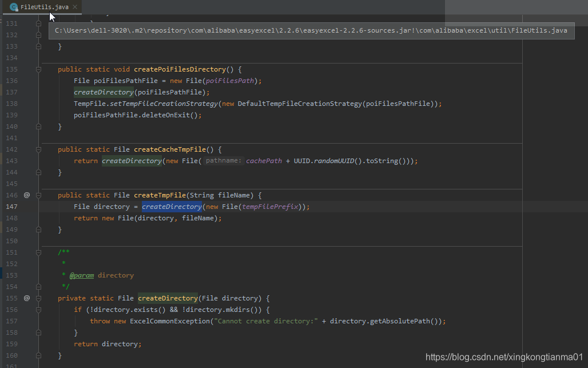The width and height of the screenshot is (588, 368).
Task: Collapse the createTmpFile method fold arrow
Action: tap(38, 195)
